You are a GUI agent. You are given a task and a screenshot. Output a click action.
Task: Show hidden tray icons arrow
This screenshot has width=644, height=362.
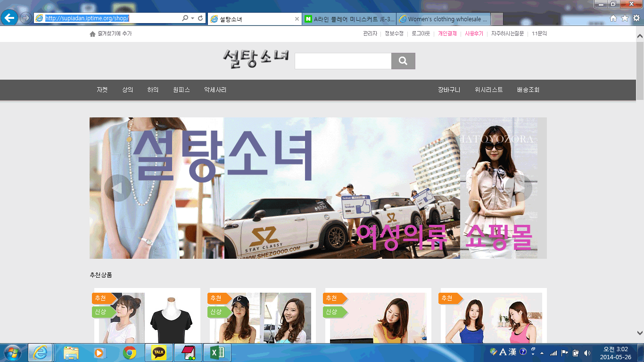(x=542, y=353)
